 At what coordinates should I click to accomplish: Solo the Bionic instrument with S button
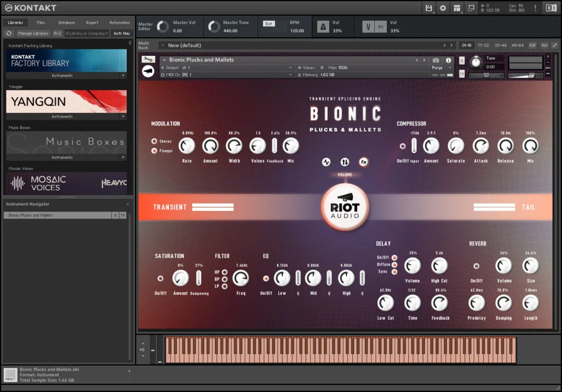462,61
